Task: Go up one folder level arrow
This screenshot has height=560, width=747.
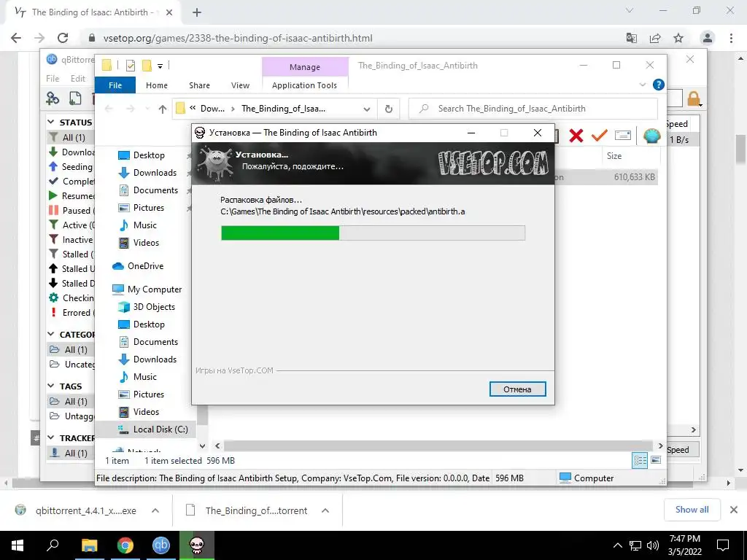Action: pos(163,109)
